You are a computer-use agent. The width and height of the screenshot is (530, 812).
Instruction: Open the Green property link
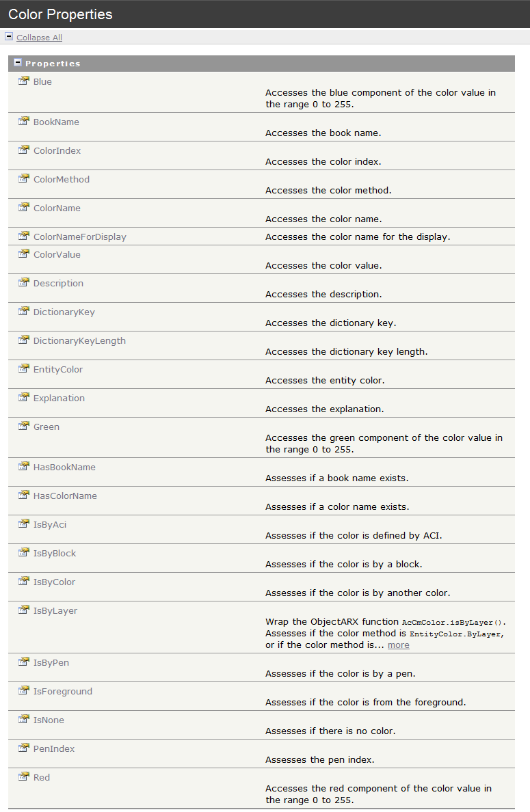coord(47,427)
